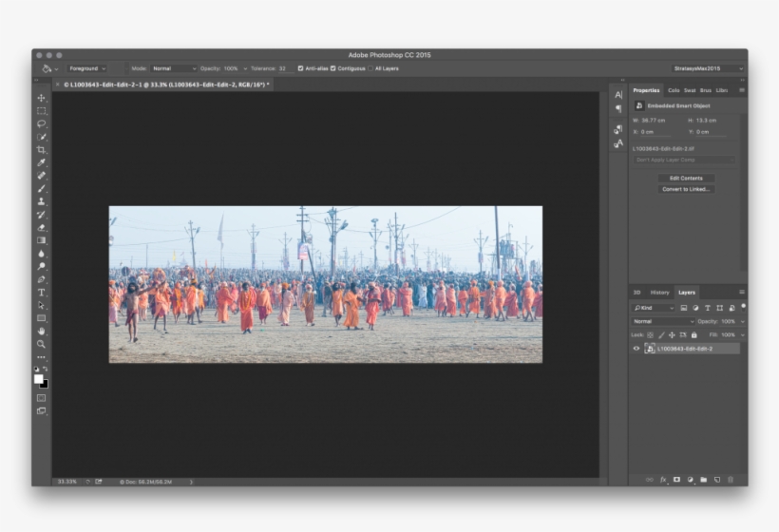
Task: Toggle Lock all padlock
Action: (694, 335)
